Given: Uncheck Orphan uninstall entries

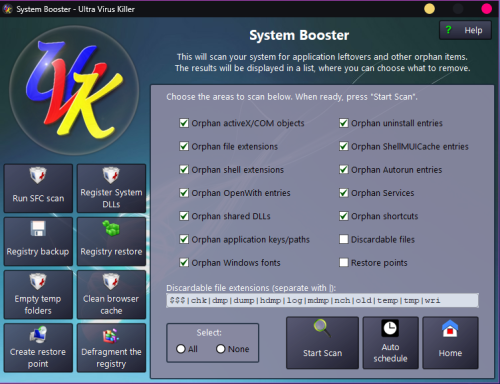Looking at the screenshot, I should click(344, 123).
